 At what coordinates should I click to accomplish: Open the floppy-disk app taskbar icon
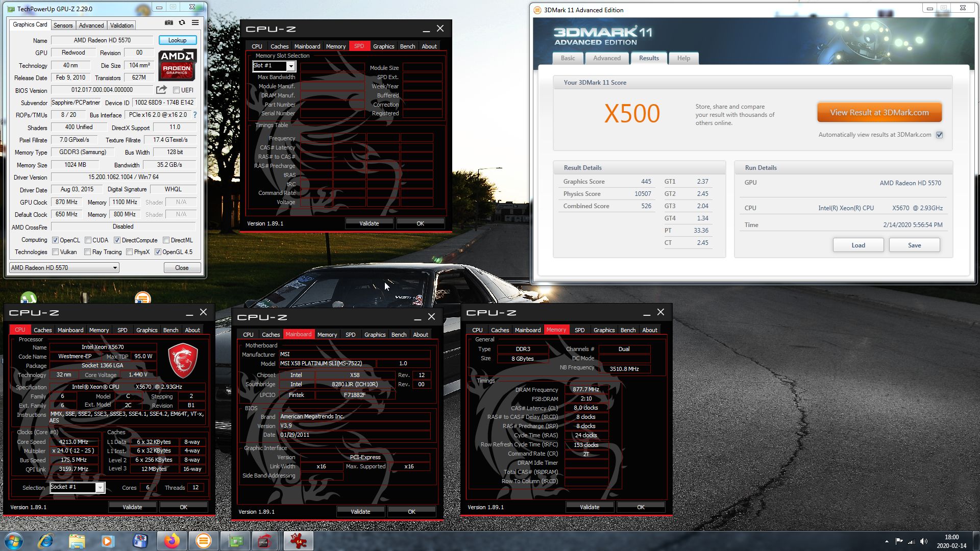pyautogui.click(x=140, y=541)
